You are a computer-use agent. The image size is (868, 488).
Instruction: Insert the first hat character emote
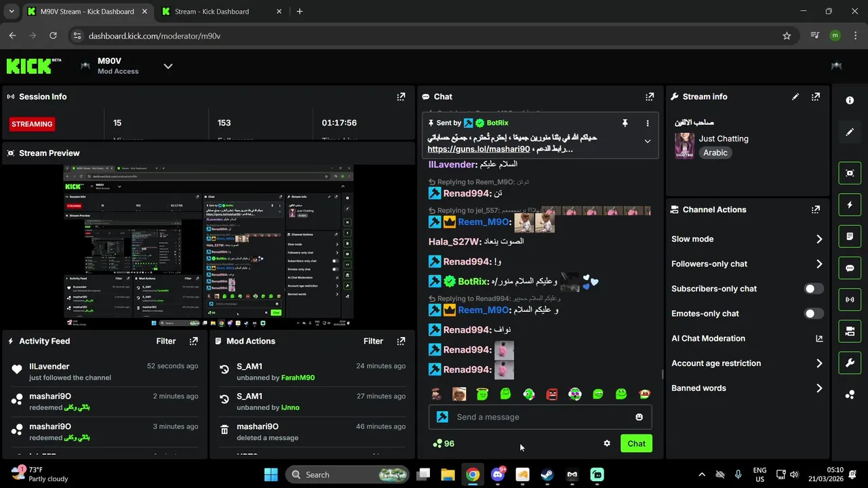pyautogui.click(x=436, y=394)
